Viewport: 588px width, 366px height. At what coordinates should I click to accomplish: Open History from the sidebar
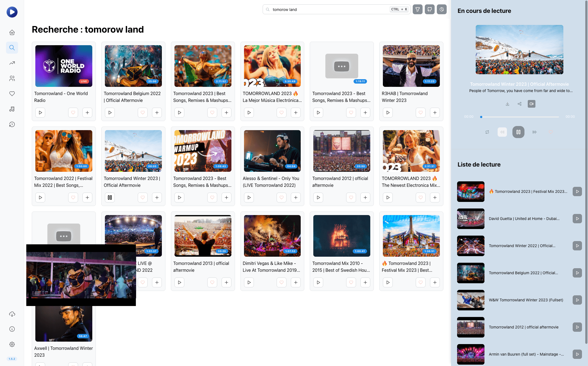coord(12,124)
